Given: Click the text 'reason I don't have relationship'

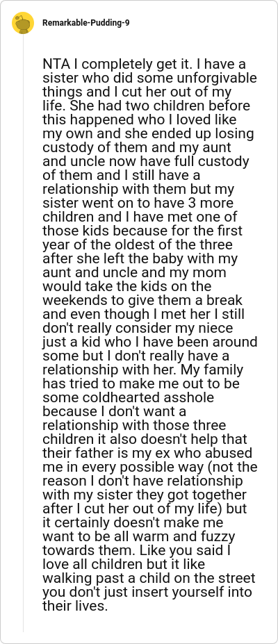Looking at the screenshot, I should click(142, 481).
